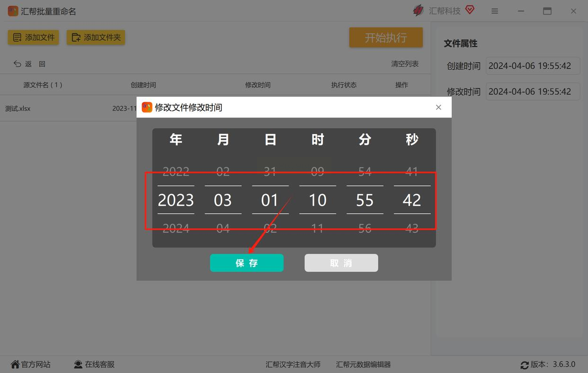
Task: Open the hamburger menu in title bar
Action: [x=495, y=11]
